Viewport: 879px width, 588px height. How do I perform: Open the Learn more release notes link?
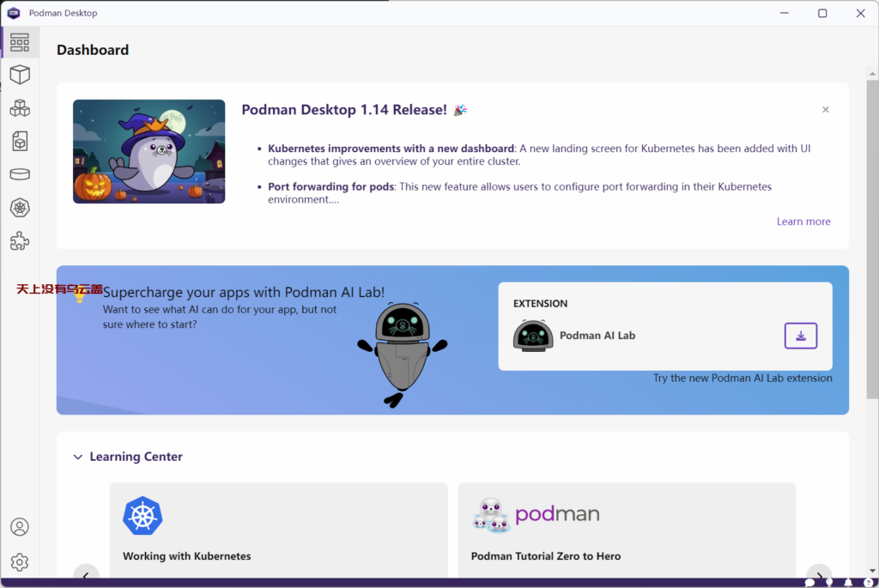pos(803,221)
